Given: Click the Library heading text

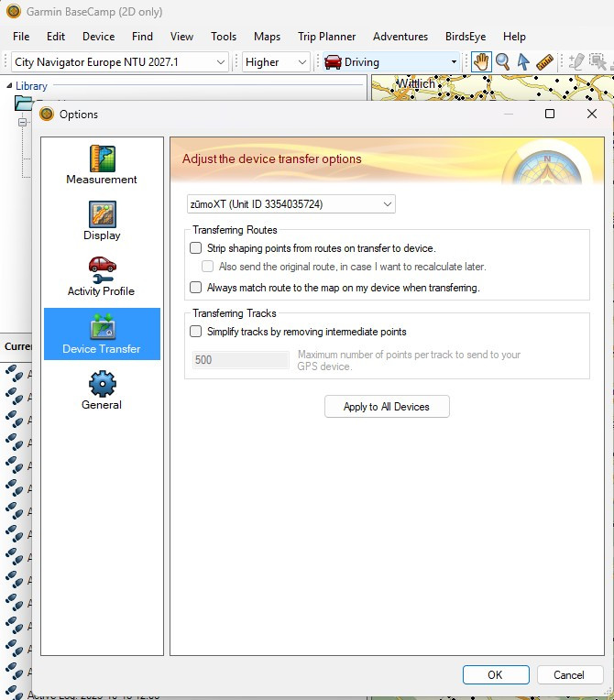Looking at the screenshot, I should point(31,86).
